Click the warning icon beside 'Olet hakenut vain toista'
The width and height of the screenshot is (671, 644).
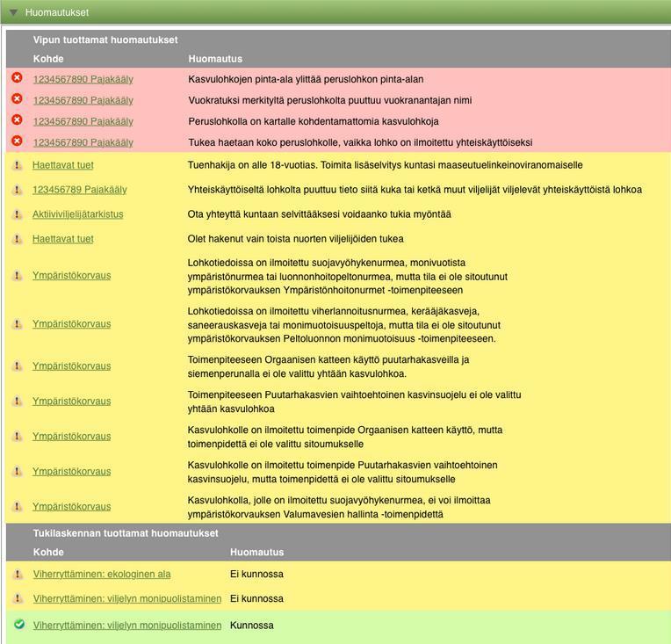[x=17, y=239]
